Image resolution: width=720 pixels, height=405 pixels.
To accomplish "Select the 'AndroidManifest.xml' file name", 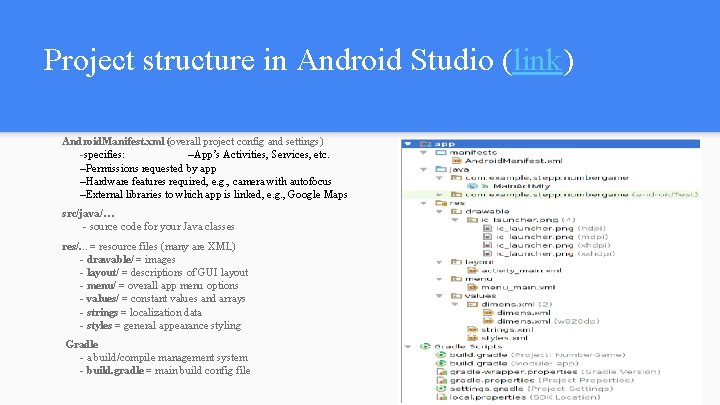I will coord(513,161).
